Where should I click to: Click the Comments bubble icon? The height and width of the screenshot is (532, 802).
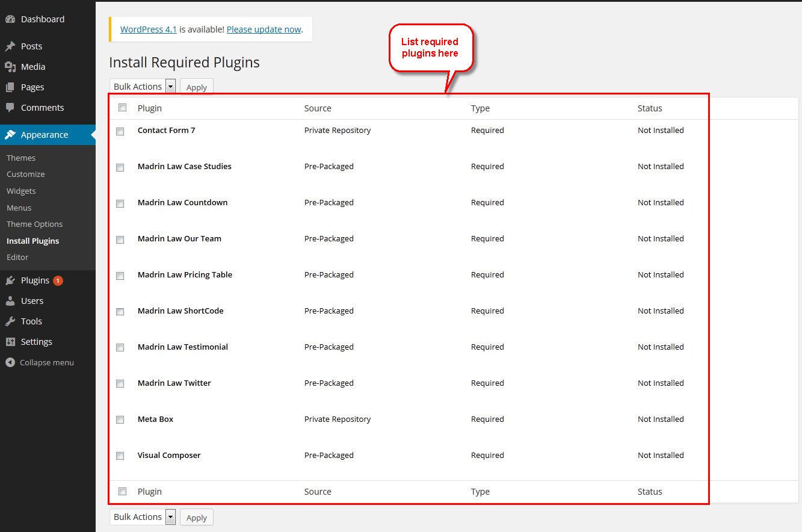pyautogui.click(x=10, y=108)
